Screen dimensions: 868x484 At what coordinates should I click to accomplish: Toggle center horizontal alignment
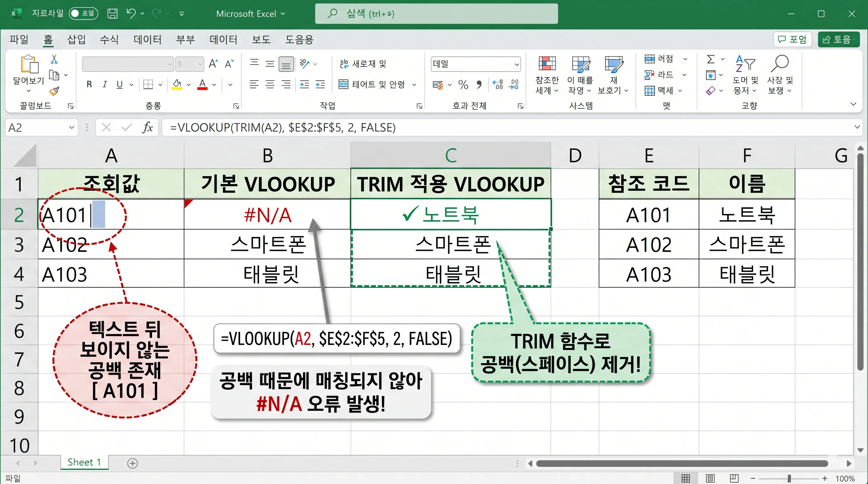pos(270,84)
